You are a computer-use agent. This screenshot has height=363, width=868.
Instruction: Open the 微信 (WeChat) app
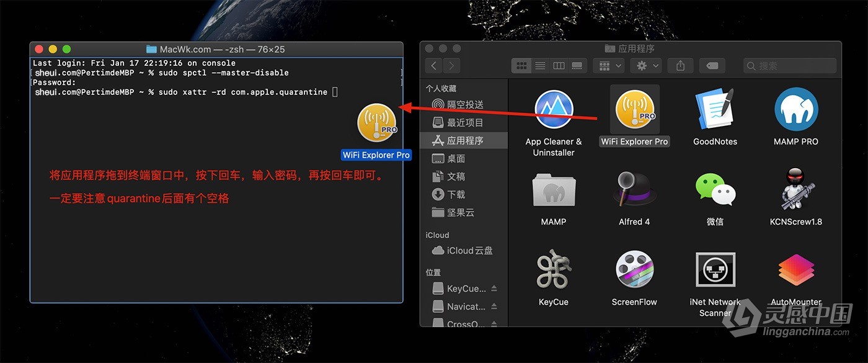coord(715,190)
